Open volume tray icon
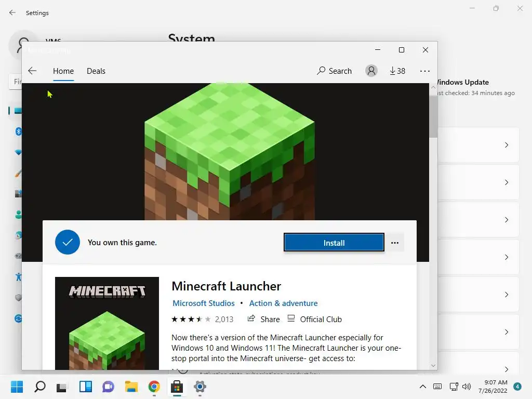This screenshot has height=399, width=532. click(467, 387)
